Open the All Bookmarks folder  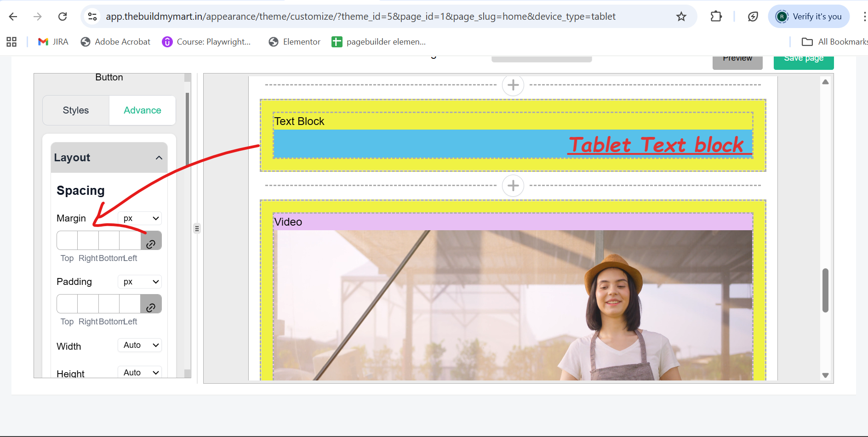pos(834,42)
